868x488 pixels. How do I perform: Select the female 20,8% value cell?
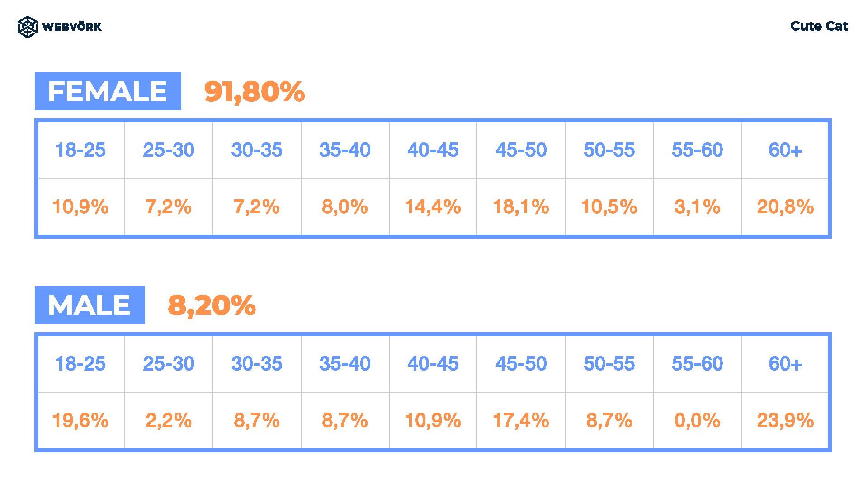[785, 207]
